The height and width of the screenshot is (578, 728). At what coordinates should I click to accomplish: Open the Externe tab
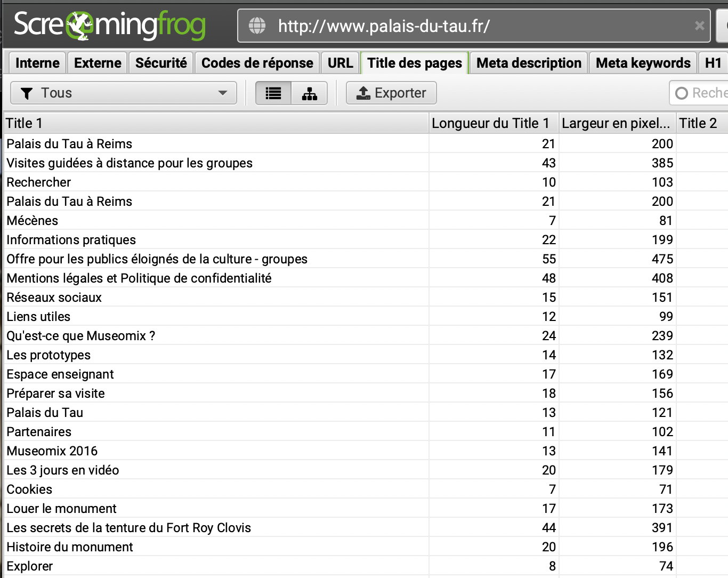[x=98, y=63]
